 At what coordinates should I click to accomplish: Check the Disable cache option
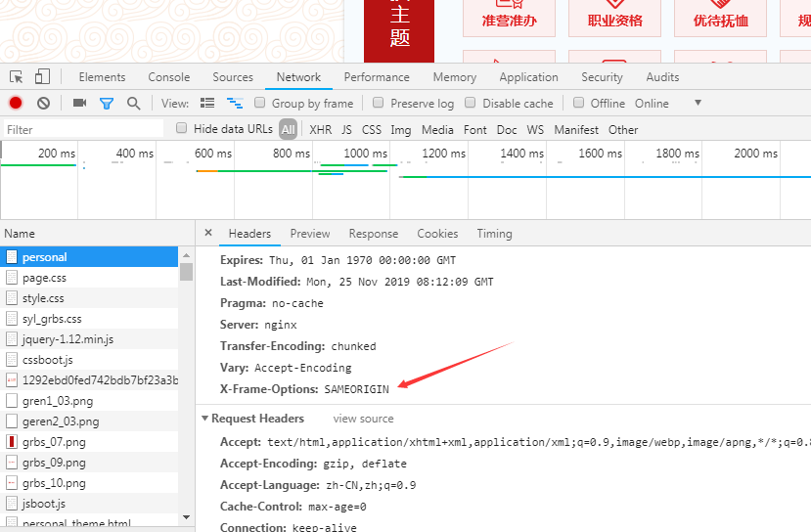[x=471, y=103]
